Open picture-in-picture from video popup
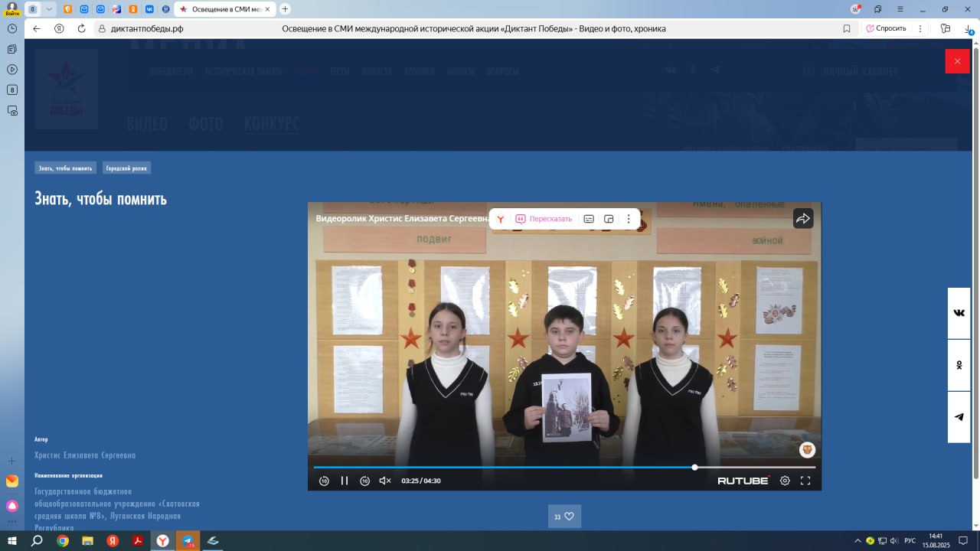 click(609, 219)
